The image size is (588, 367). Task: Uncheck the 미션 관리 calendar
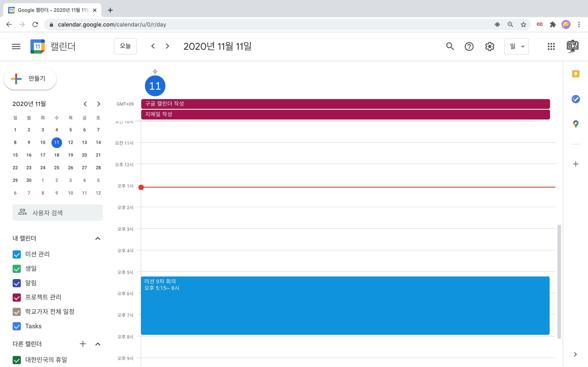(x=17, y=254)
